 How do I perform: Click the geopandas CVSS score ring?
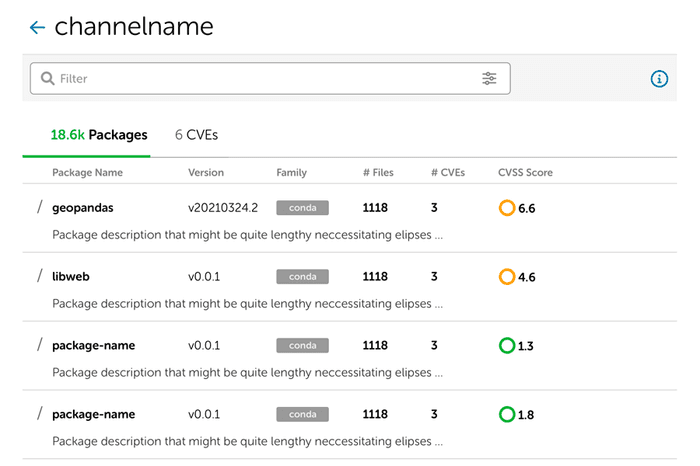[506, 208]
